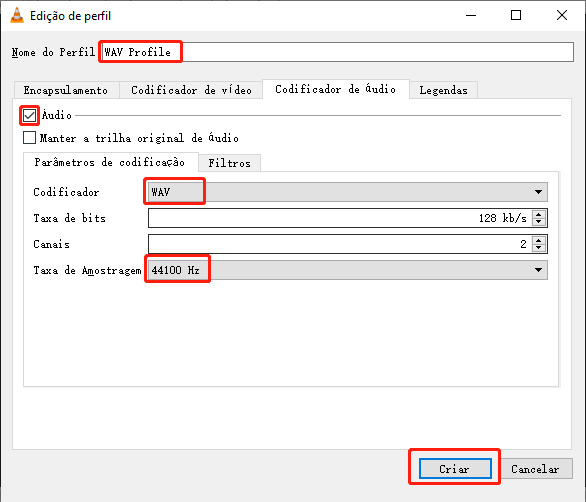This screenshot has width=586, height=502.
Task: Increase Canais count with up arrow
Action: point(539,240)
